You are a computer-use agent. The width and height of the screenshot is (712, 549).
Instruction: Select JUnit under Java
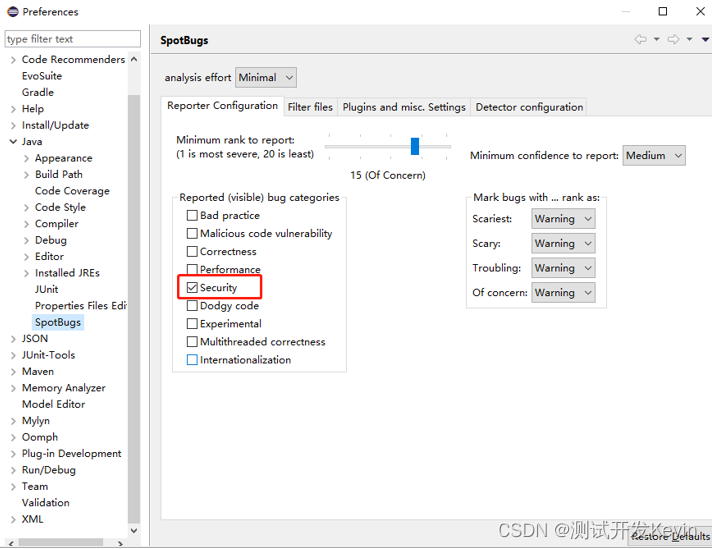[46, 289]
